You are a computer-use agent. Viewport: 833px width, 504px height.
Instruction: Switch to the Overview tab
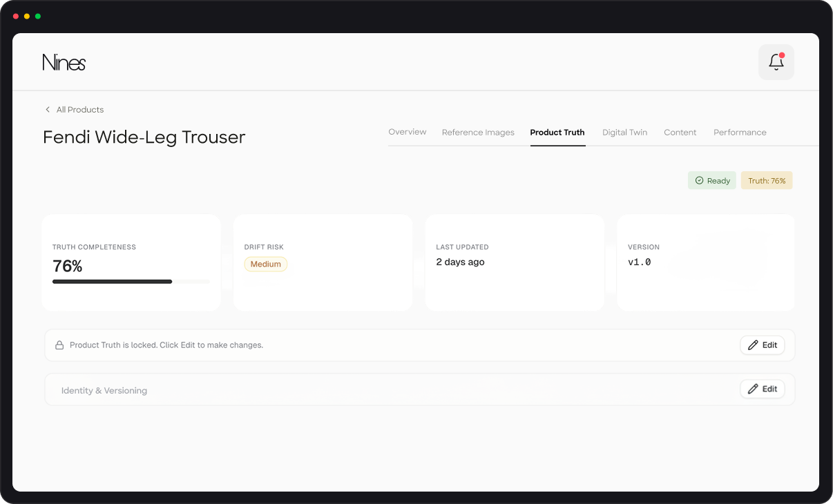[407, 132]
